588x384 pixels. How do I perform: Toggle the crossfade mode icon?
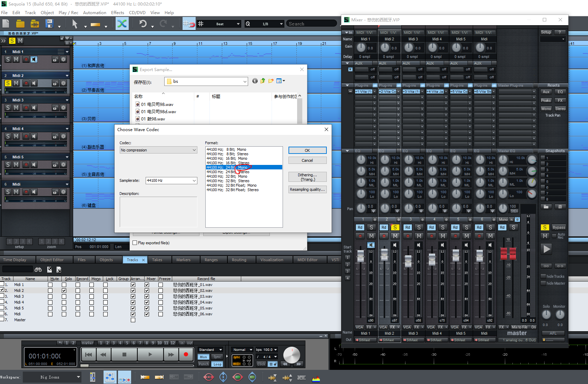pos(122,24)
